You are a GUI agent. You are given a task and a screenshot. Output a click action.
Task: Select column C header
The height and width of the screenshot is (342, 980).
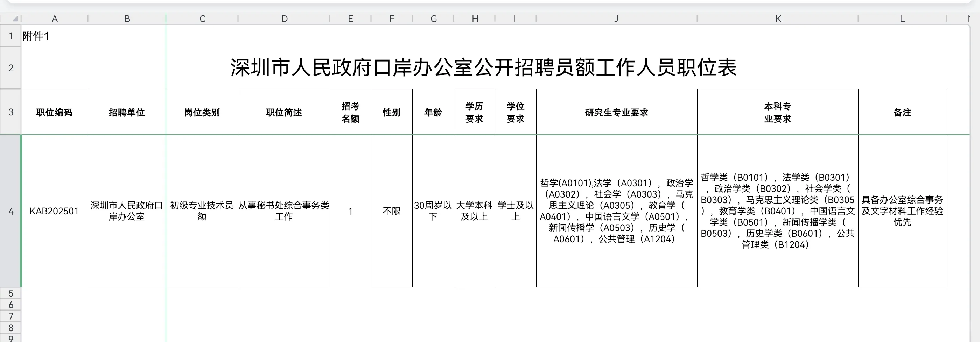(x=202, y=19)
